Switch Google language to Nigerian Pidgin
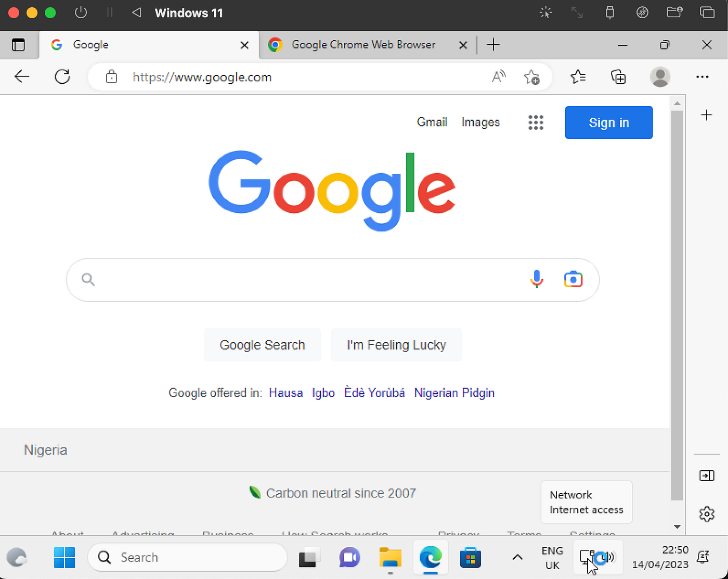Image resolution: width=728 pixels, height=579 pixels. click(454, 393)
